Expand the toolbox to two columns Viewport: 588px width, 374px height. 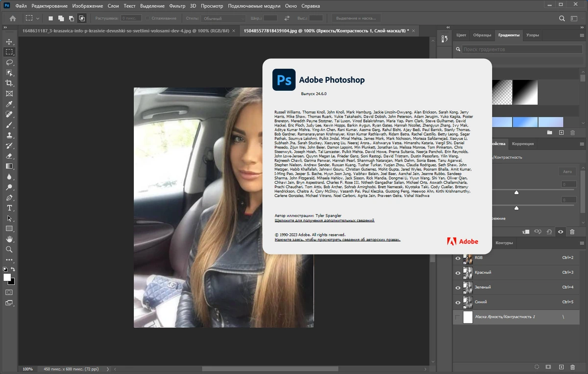4,28
